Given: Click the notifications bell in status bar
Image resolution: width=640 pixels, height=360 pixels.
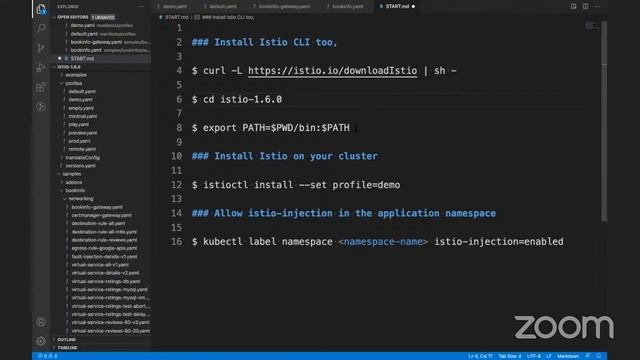Looking at the screenshot, I should click(599, 356).
